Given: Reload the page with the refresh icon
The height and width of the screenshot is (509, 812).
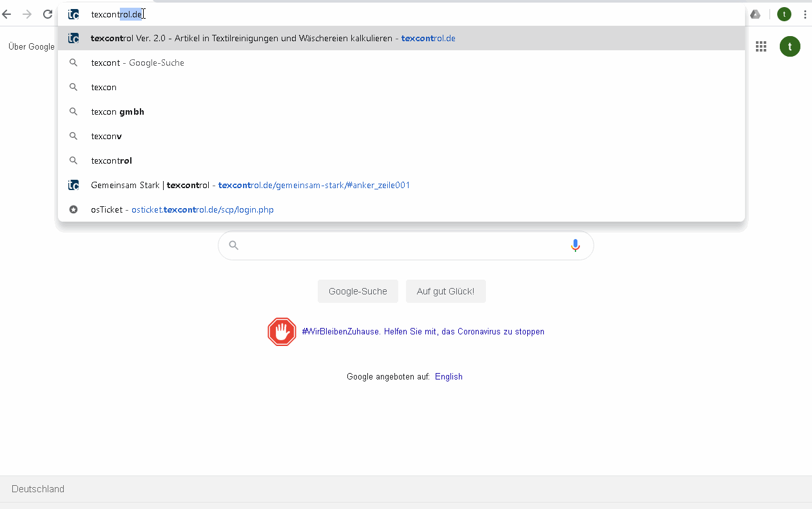Looking at the screenshot, I should point(48,14).
